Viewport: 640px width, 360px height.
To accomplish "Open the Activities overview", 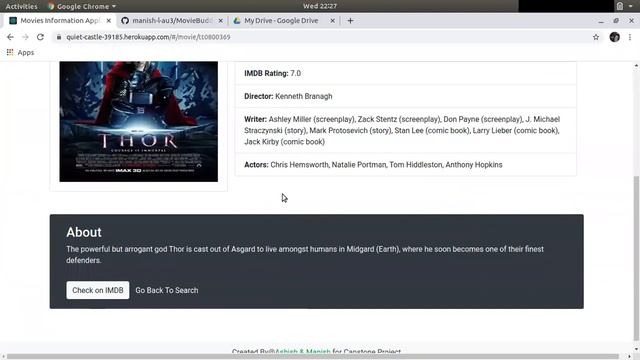I will pos(21,6).
